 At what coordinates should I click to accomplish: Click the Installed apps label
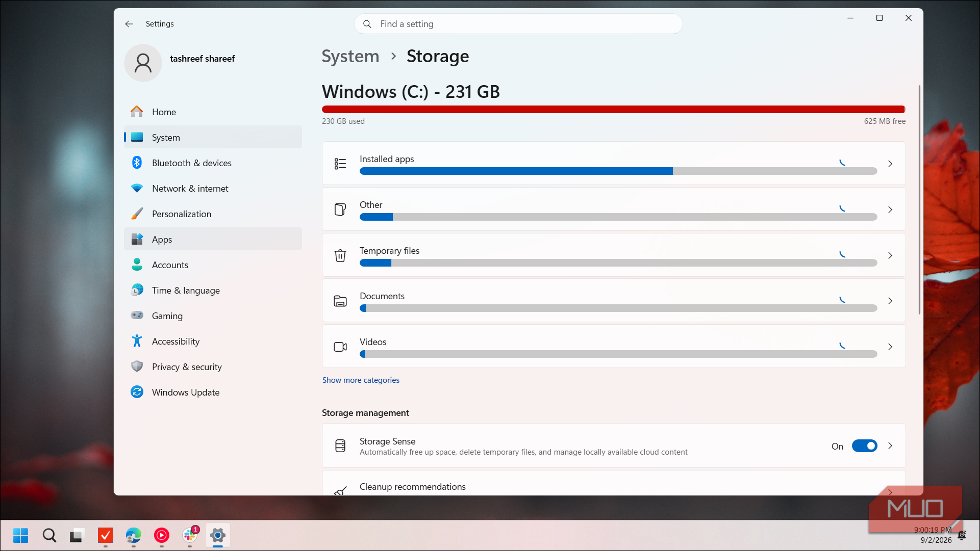387,159
